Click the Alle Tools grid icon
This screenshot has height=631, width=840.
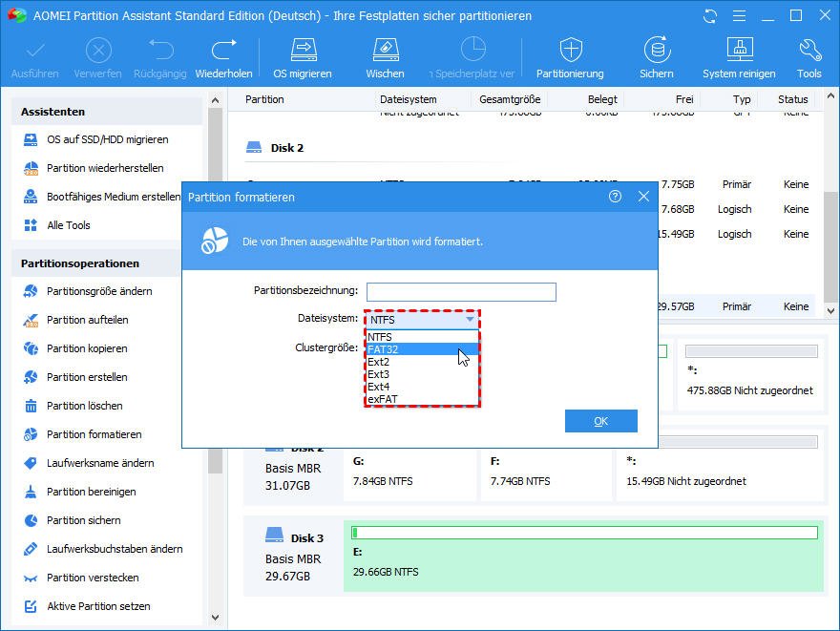coord(31,225)
